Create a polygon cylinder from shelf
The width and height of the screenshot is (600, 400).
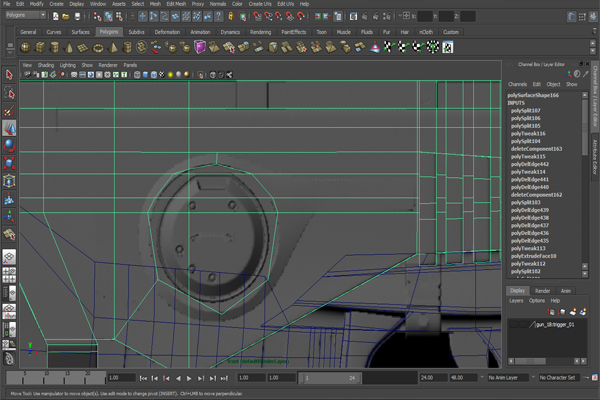55,47
